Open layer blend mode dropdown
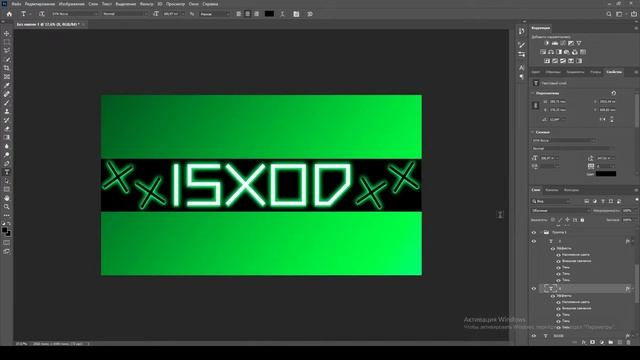Viewport: 640px width, 360px height. 560,211
